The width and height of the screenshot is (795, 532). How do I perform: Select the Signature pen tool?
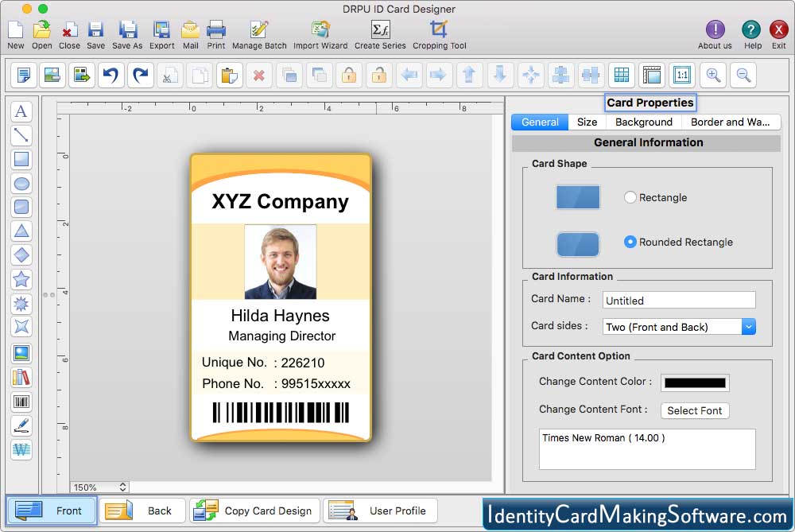coord(21,425)
